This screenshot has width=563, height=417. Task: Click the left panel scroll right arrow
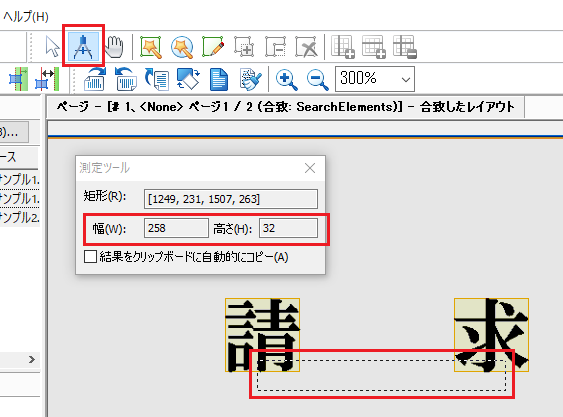[x=32, y=359]
